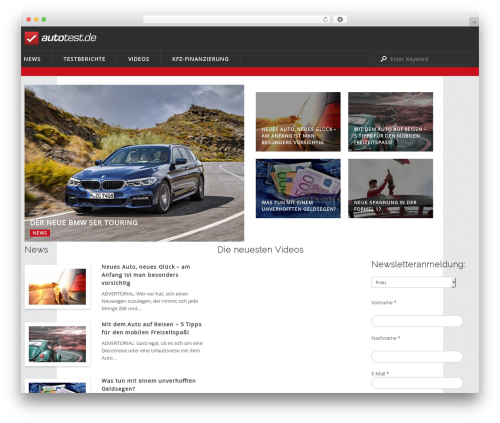Click the News section heading
Image resolution: width=500 pixels, height=423 pixels.
tap(36, 250)
